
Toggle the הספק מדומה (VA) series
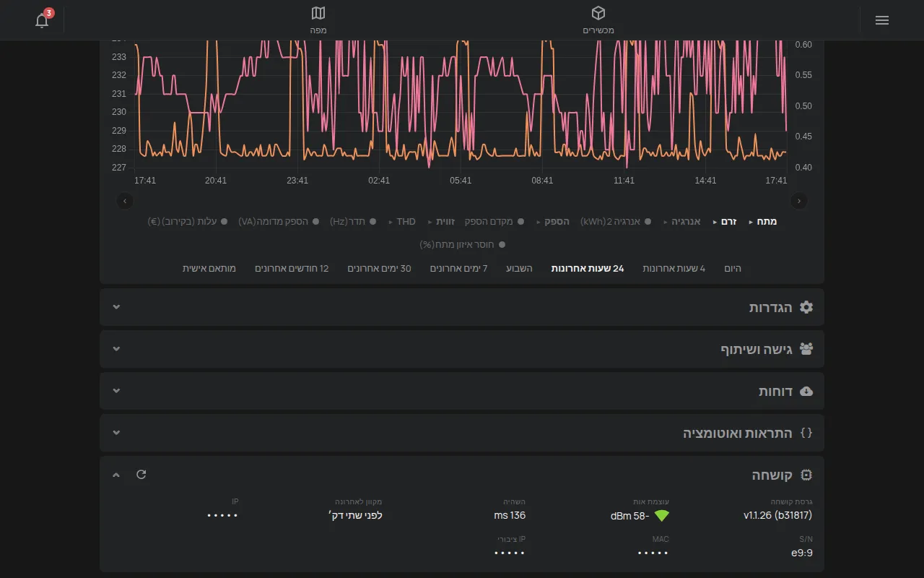279,222
